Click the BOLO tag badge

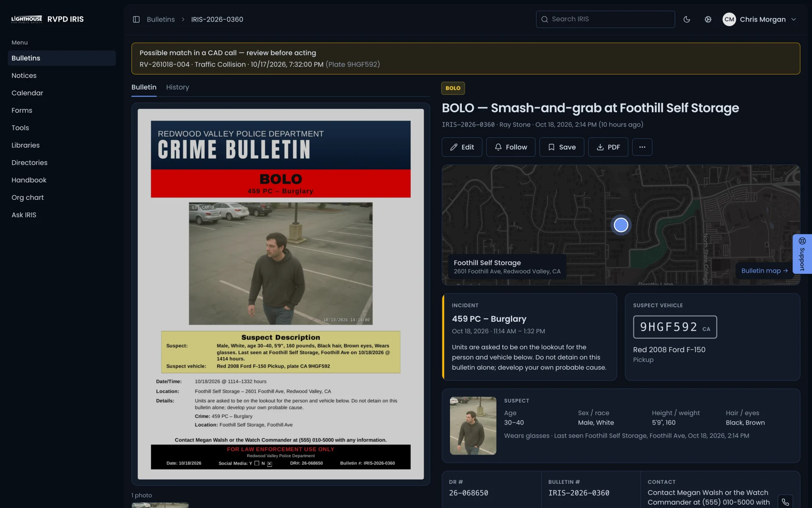point(453,88)
